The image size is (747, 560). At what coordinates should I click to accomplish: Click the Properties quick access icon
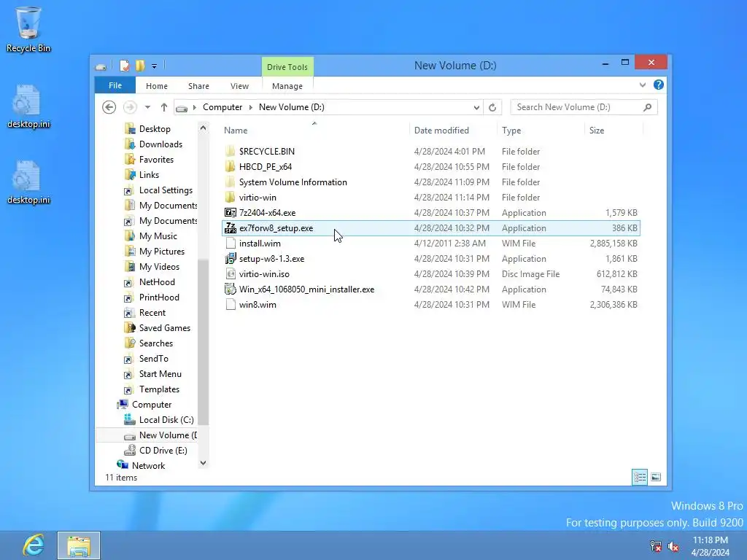[125, 66]
